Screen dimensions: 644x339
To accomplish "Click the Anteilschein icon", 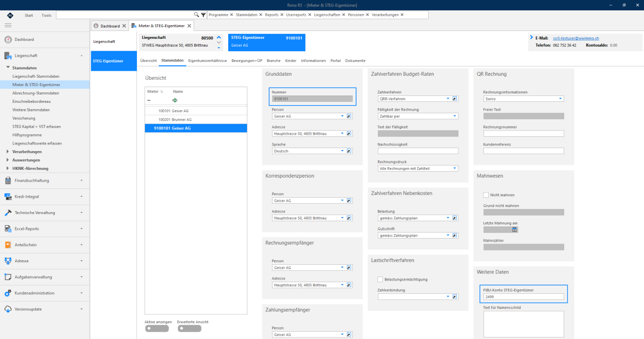I will coord(8,245).
